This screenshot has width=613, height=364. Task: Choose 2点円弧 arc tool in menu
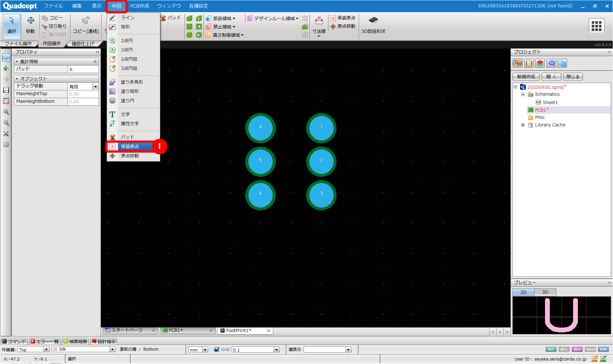point(129,59)
